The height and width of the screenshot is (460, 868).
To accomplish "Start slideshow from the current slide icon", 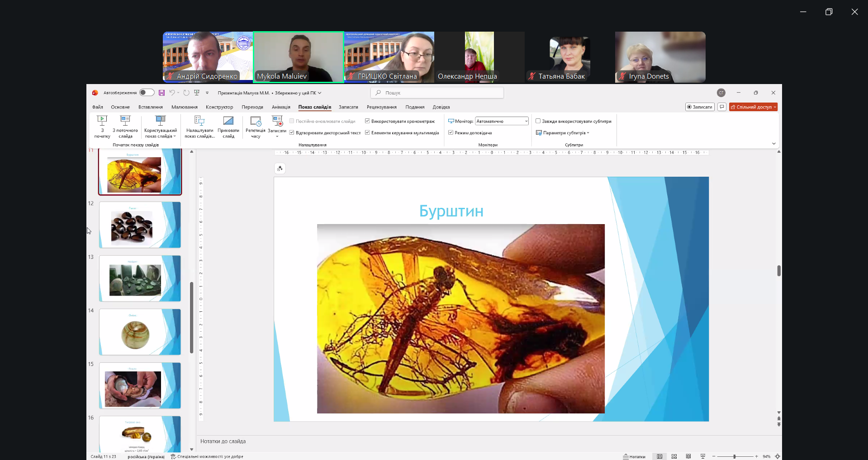I will pyautogui.click(x=125, y=121).
